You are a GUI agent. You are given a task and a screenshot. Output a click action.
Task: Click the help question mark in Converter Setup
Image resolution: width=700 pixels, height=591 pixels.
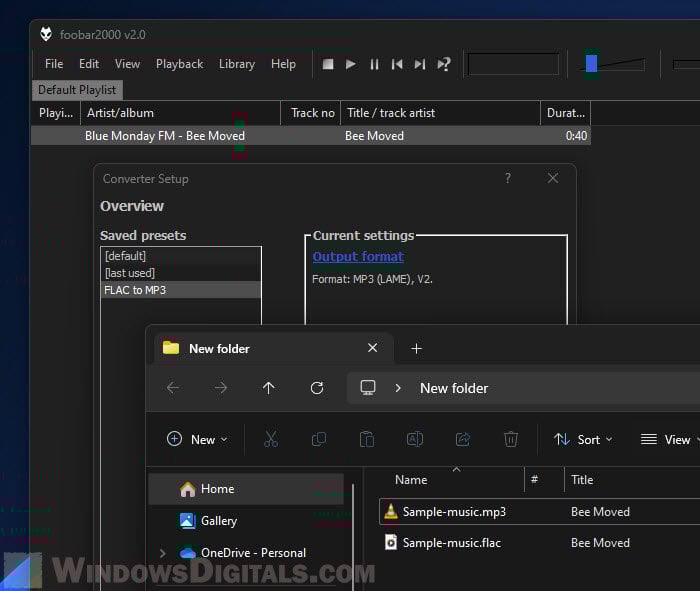click(508, 178)
